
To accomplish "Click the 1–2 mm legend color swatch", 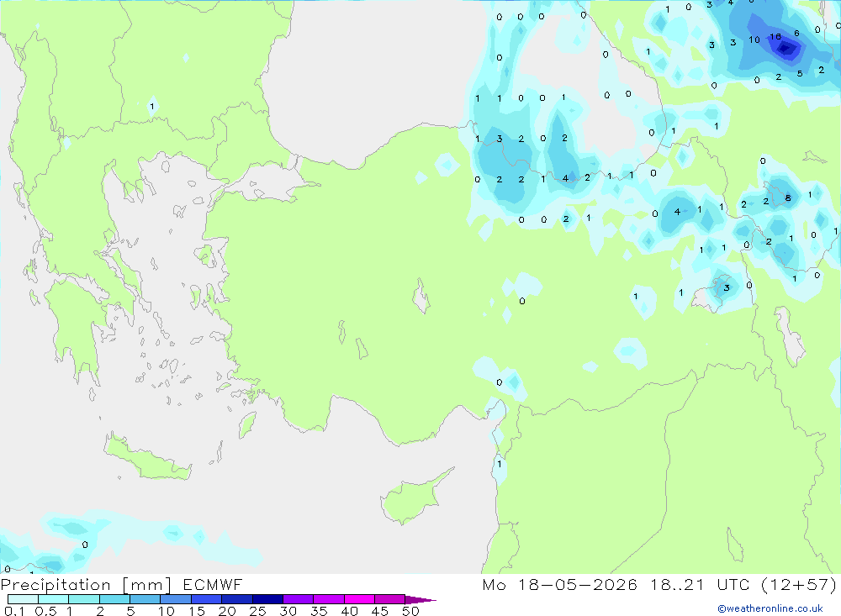I will pyautogui.click(x=84, y=599).
